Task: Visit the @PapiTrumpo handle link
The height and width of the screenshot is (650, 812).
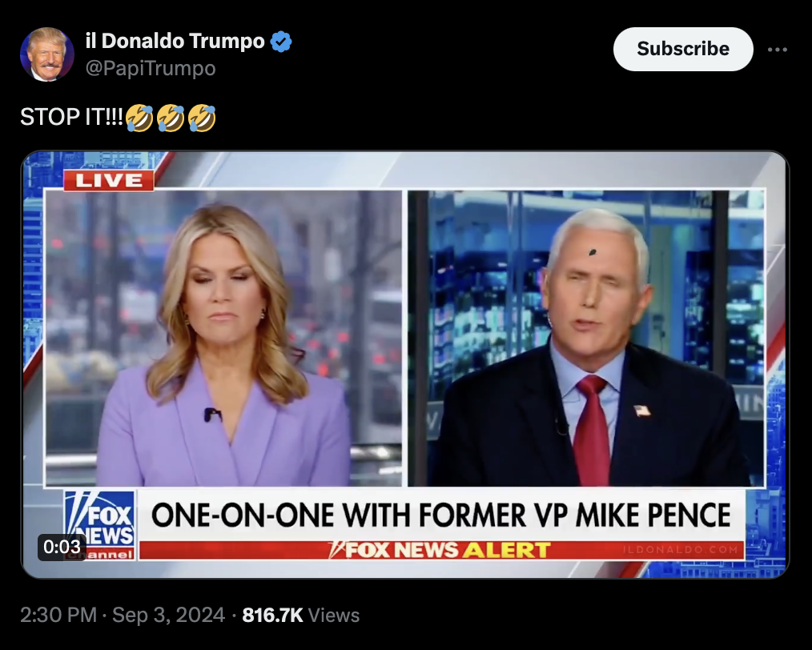Action: (x=151, y=68)
